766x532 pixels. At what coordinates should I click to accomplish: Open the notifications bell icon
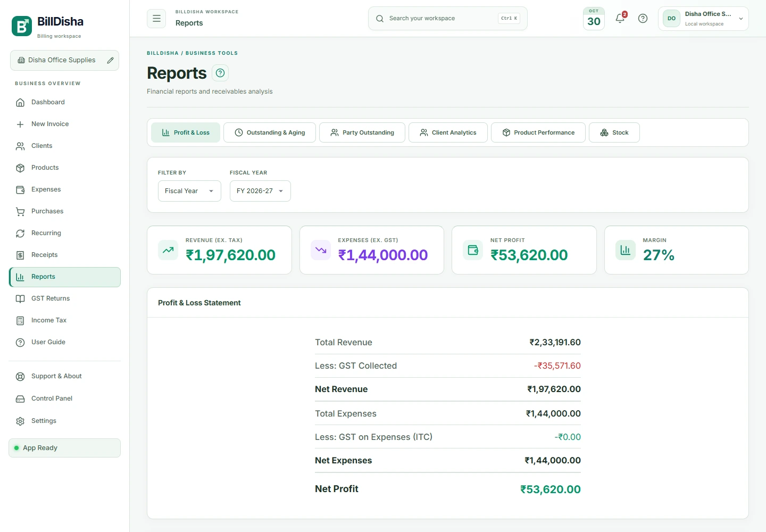[620, 18]
